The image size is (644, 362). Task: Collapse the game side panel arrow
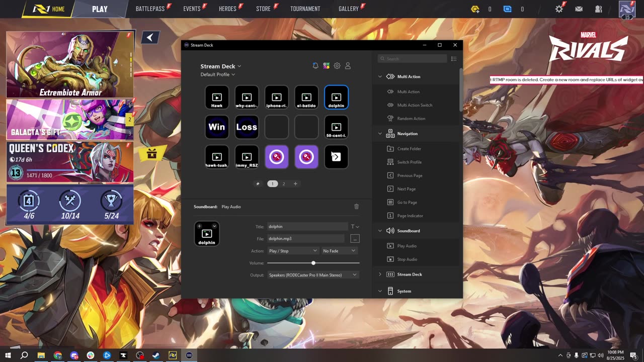(150, 37)
